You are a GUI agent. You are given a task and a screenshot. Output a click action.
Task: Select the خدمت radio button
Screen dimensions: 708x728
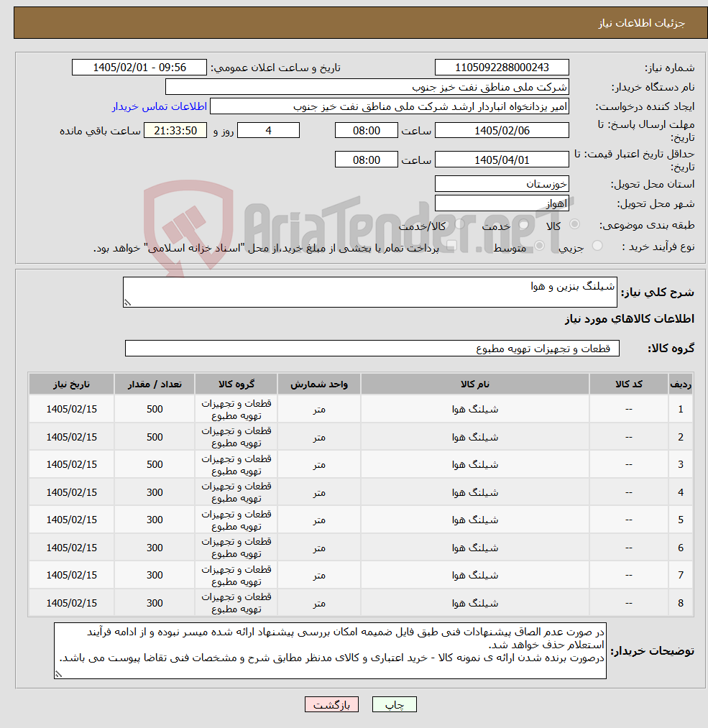click(x=524, y=224)
